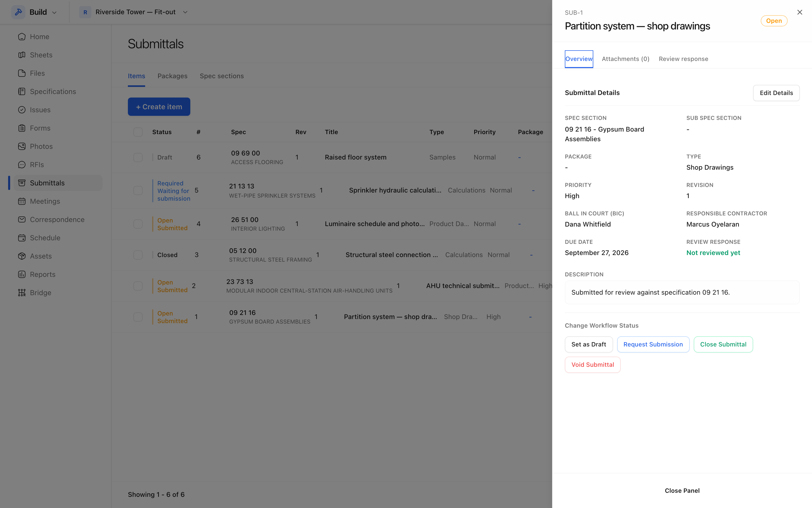Open the Forms sidebar icon
This screenshot has width=812, height=508.
(x=22, y=128)
